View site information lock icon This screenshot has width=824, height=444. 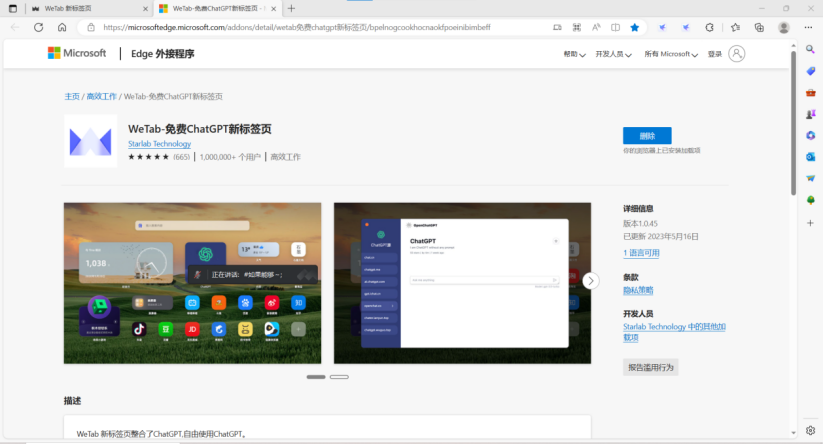click(x=91, y=27)
